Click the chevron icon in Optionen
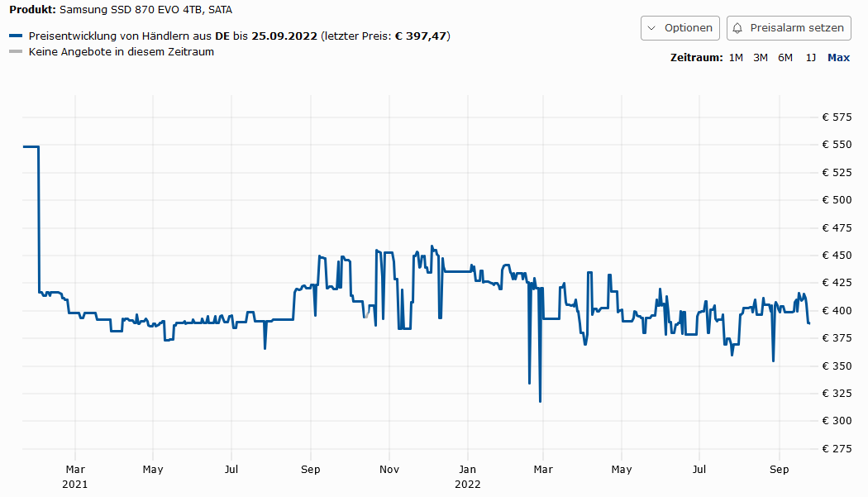 [651, 28]
